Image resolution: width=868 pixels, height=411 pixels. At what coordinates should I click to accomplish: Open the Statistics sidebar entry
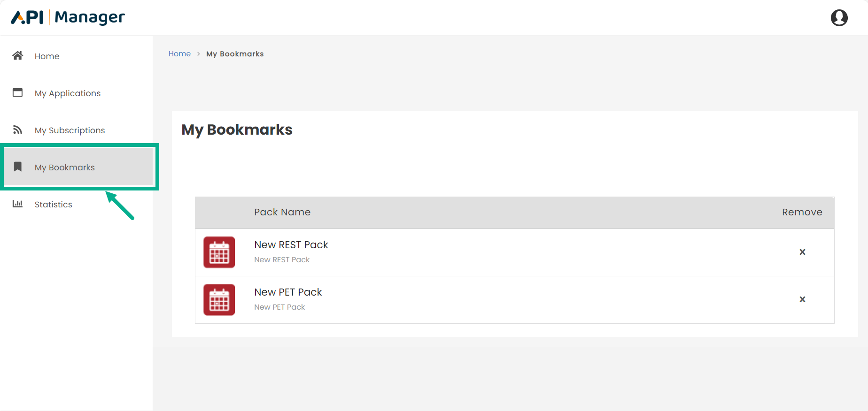(53, 204)
